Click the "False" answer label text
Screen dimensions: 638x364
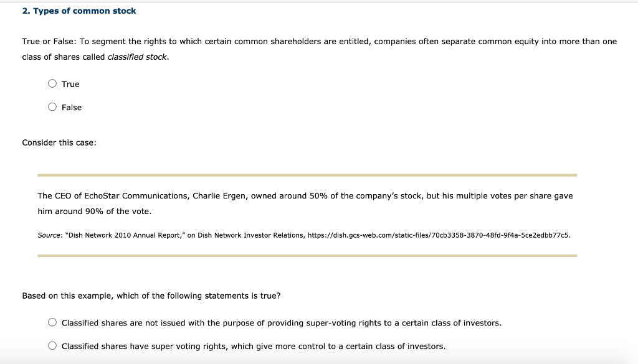coord(72,108)
